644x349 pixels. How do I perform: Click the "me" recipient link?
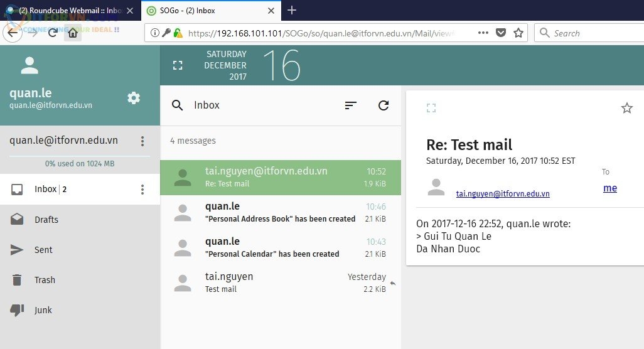coord(609,188)
